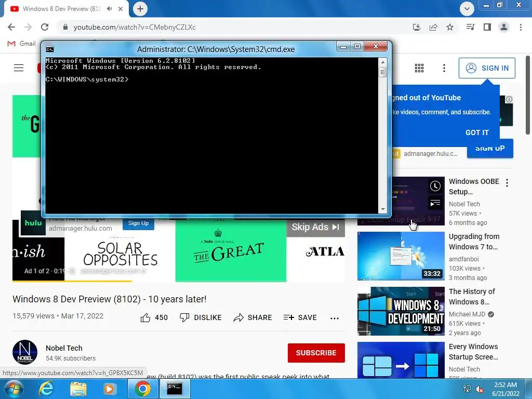Click the cmd.exe window system icon
Image resolution: width=532 pixels, height=399 pixels.
click(50, 49)
